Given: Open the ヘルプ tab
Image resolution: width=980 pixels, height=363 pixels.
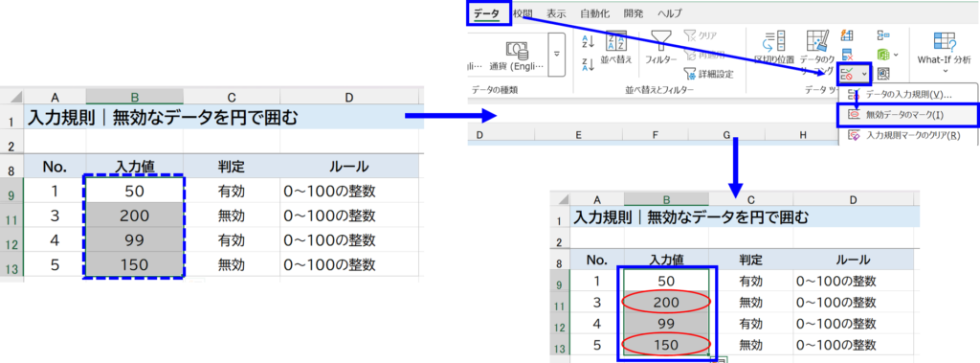Looking at the screenshot, I should click(x=669, y=13).
